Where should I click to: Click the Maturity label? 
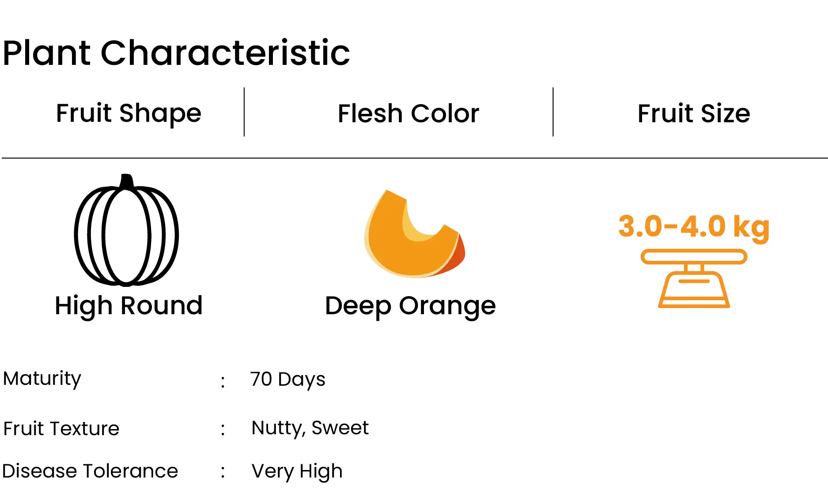coord(42,379)
